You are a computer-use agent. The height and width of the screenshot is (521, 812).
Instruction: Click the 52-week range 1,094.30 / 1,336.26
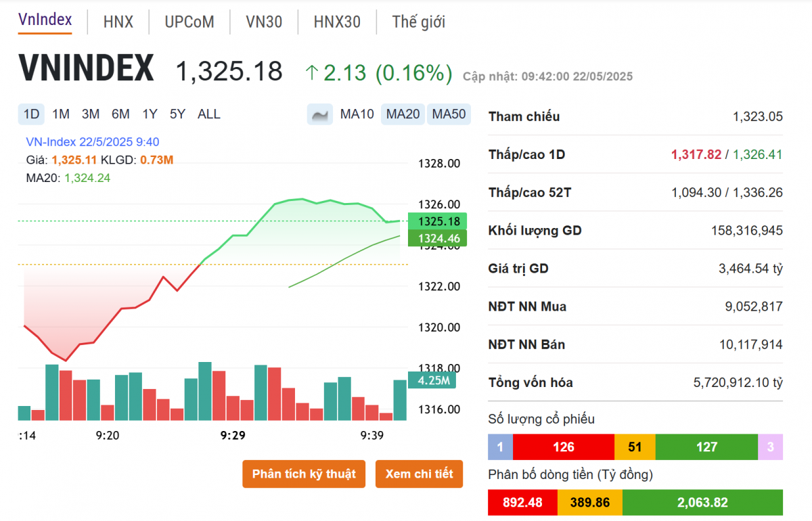click(x=727, y=192)
